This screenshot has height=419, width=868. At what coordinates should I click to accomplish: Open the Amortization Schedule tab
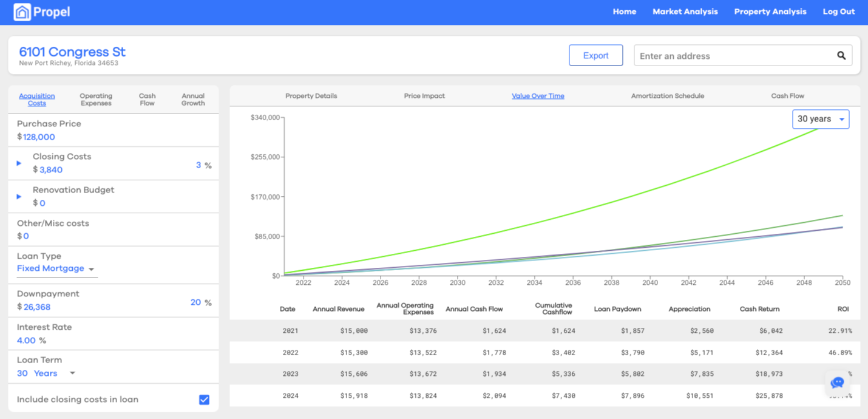click(668, 96)
